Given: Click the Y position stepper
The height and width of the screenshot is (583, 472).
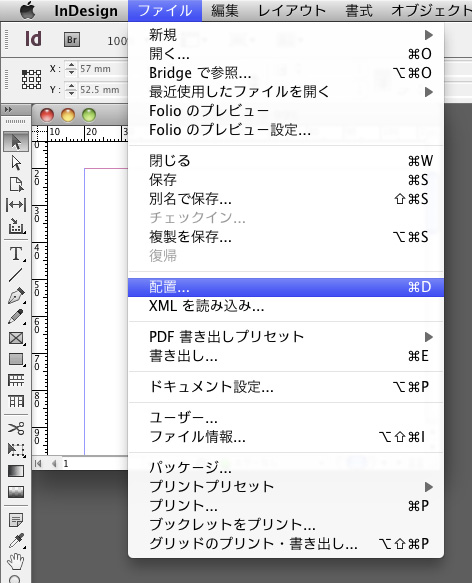Looking at the screenshot, I should [71, 90].
